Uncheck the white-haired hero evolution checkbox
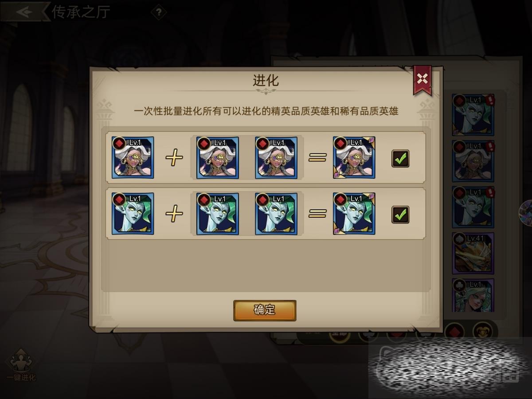The image size is (532, 399). pyautogui.click(x=400, y=158)
